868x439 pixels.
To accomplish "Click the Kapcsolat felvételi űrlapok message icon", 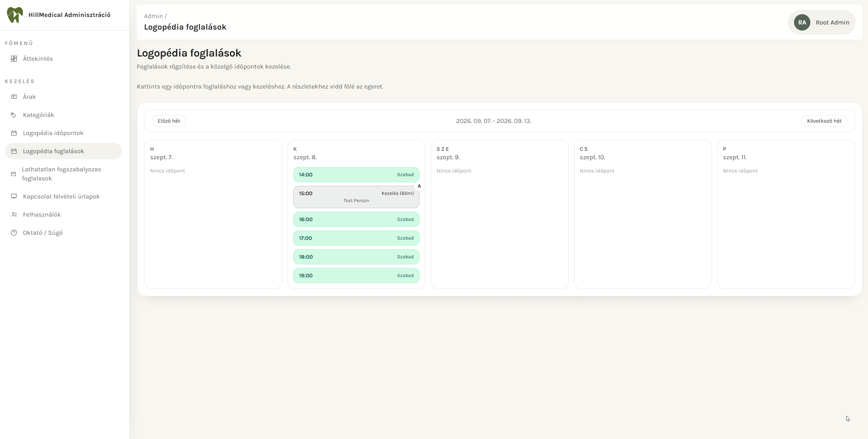I will point(14,197).
